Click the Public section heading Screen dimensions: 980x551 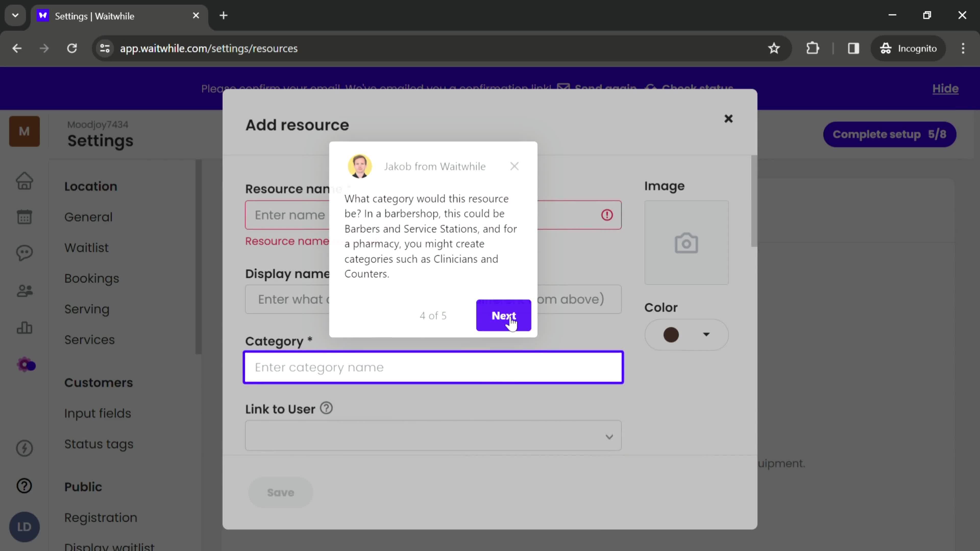pos(83,487)
